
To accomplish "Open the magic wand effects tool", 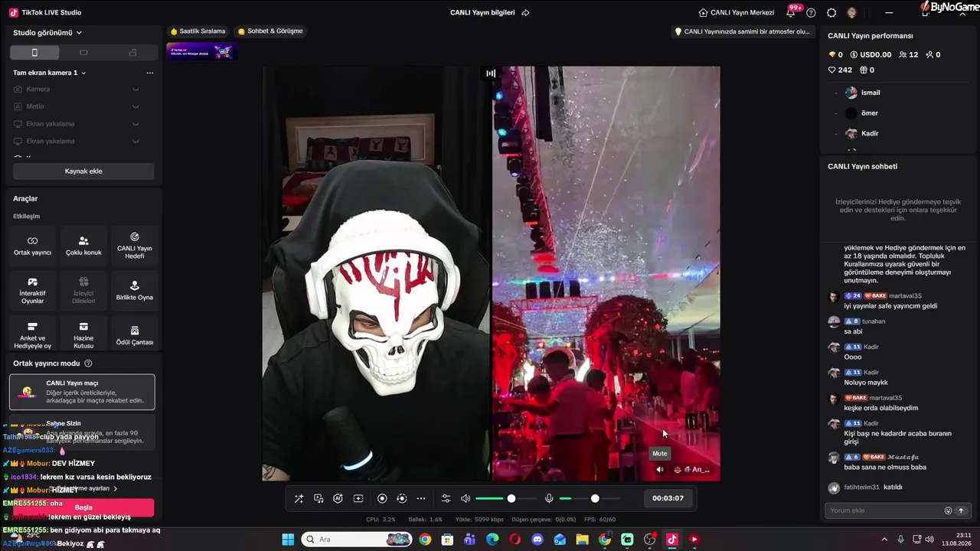I will point(299,498).
